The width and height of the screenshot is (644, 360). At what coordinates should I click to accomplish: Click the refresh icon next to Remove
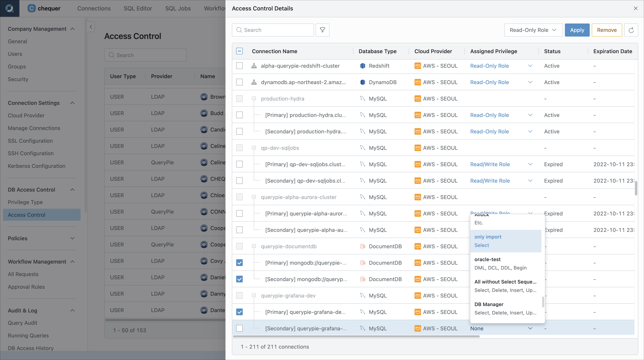pos(631,30)
